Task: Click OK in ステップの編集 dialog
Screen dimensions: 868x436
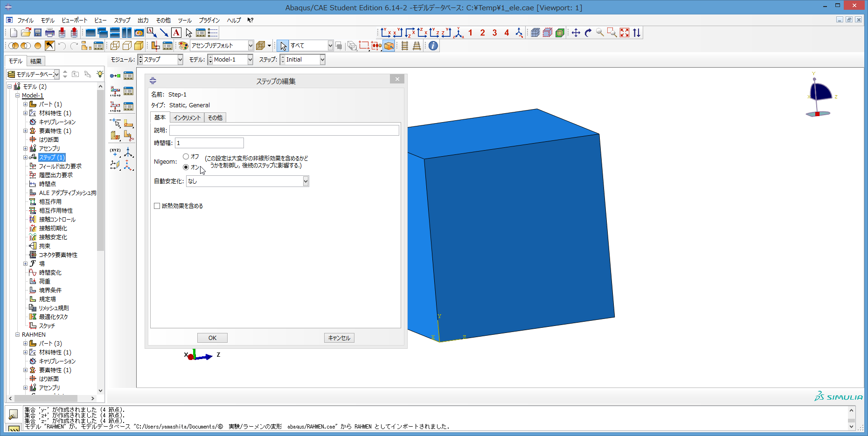Action: click(x=212, y=338)
